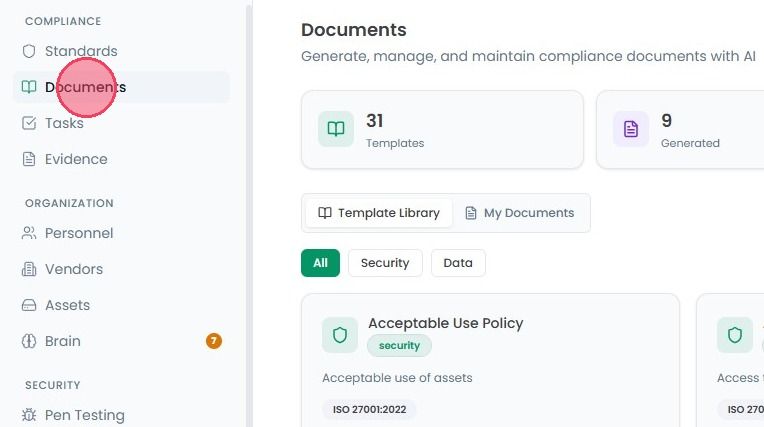Click the COMPLIANCE section label

(63, 21)
